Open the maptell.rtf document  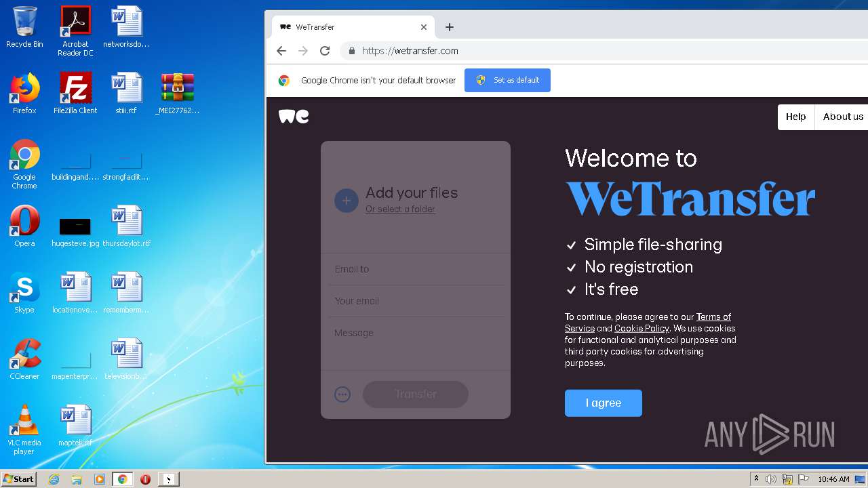pos(75,426)
